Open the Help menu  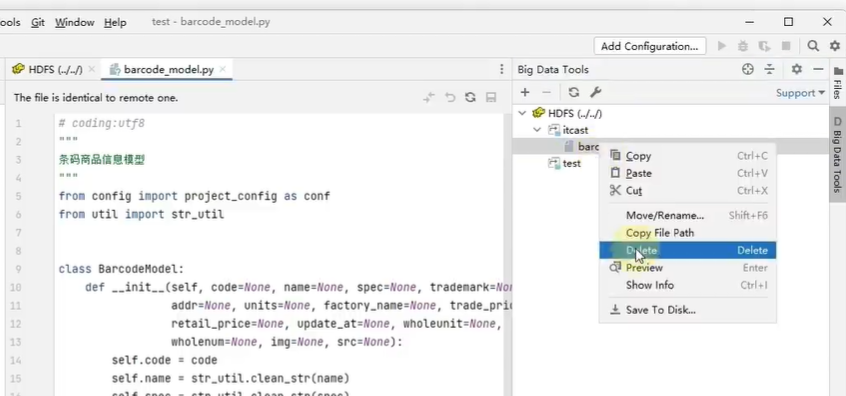(115, 23)
